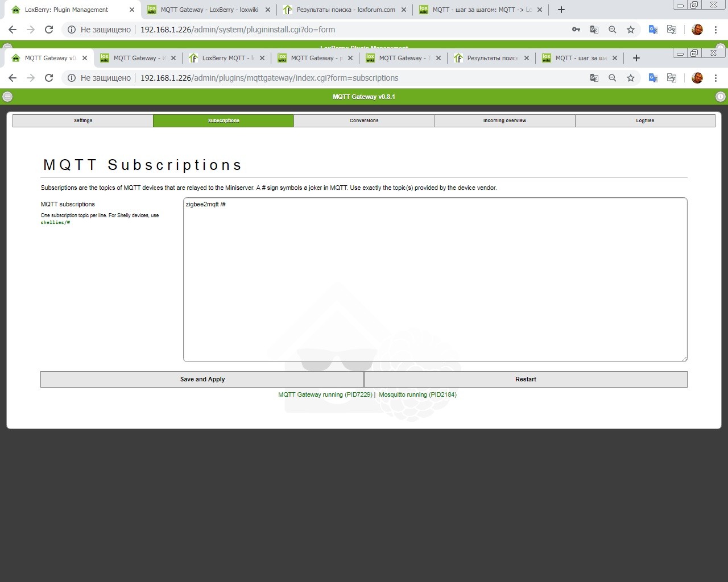Switch to the front window's Результаты поиск tab
The width and height of the screenshot is (728, 582).
click(x=492, y=58)
